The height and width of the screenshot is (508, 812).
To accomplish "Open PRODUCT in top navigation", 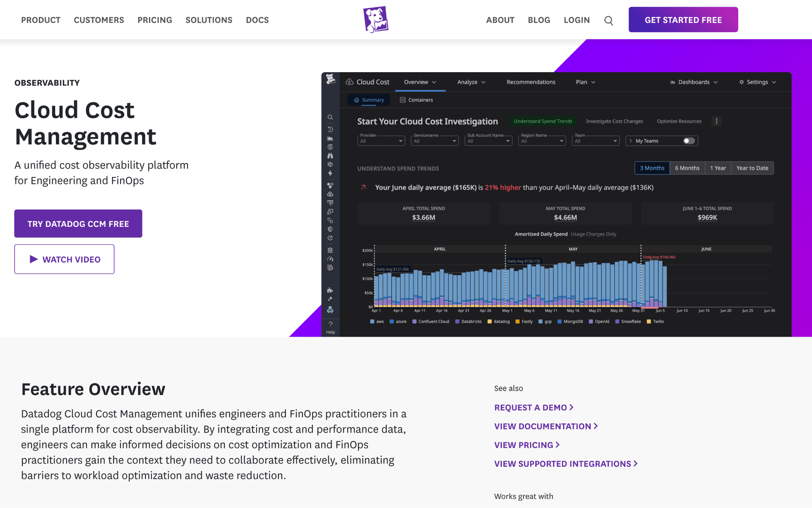I will click(41, 20).
